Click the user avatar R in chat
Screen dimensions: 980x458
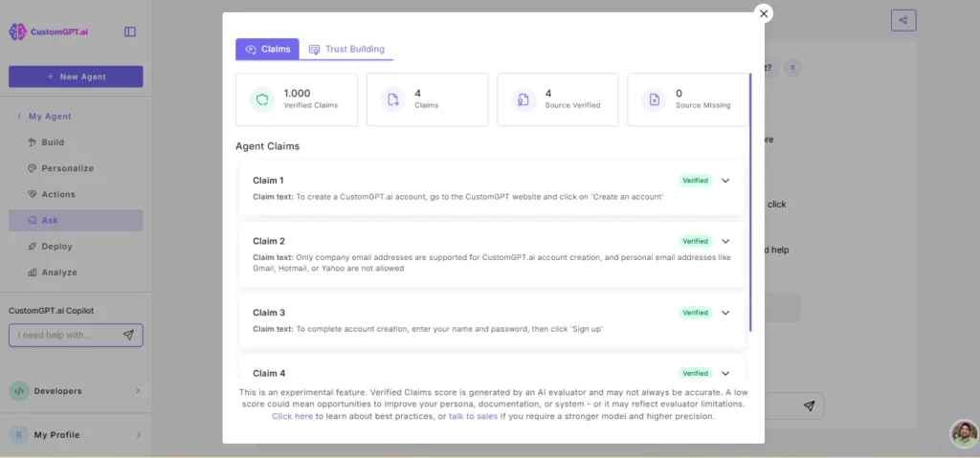[x=793, y=68]
